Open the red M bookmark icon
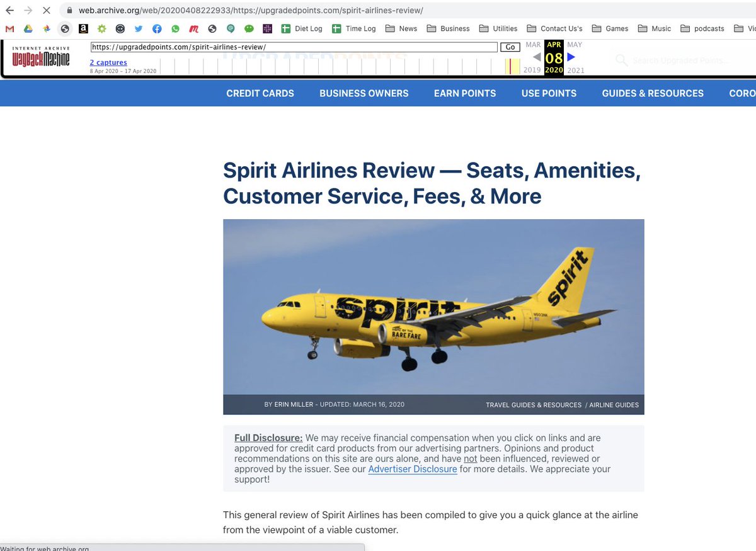This screenshot has width=756, height=551. (x=194, y=28)
